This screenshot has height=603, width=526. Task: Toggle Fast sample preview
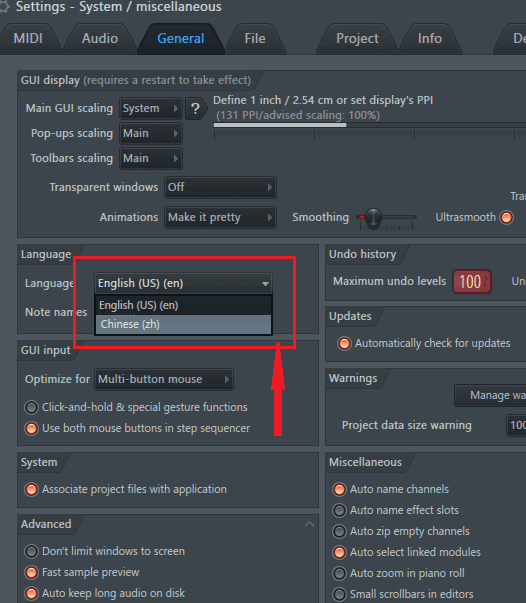pos(31,573)
